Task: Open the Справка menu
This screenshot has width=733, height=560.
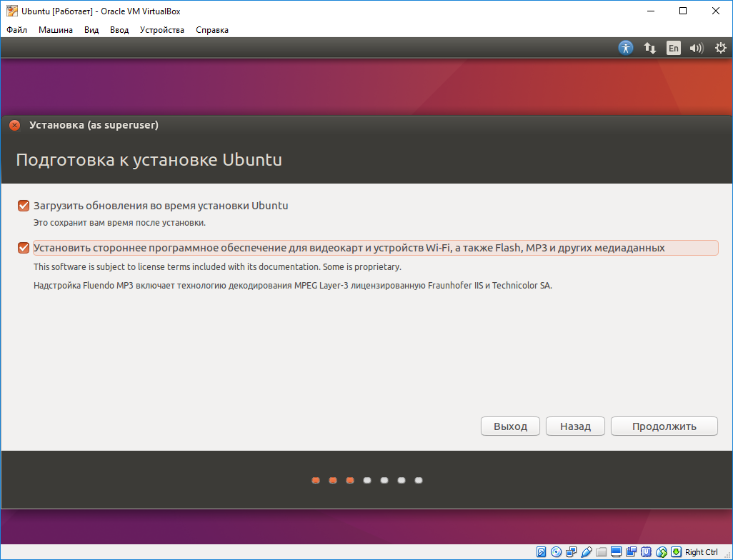Action: 212,30
